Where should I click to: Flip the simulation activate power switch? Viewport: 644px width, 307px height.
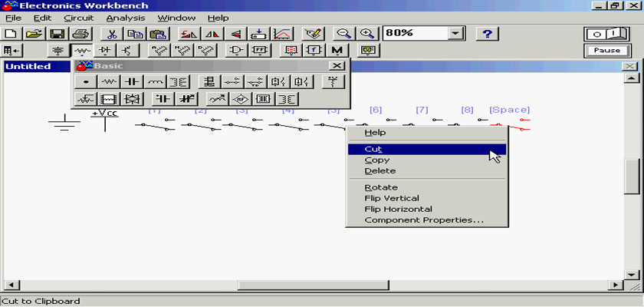[x=606, y=34]
